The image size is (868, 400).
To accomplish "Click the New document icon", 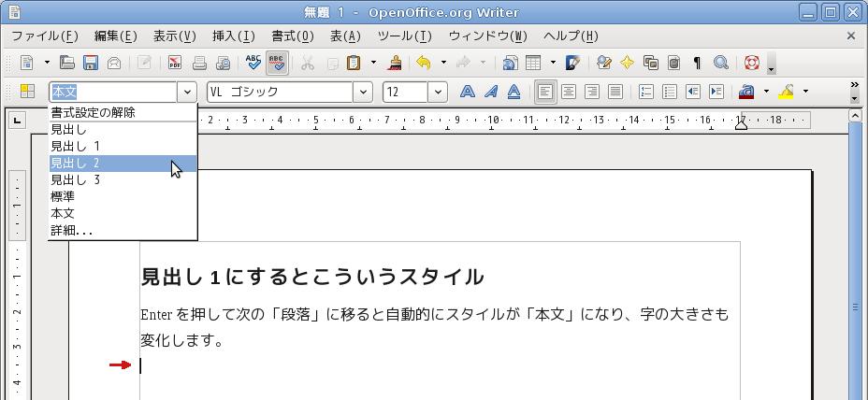I will (26, 63).
